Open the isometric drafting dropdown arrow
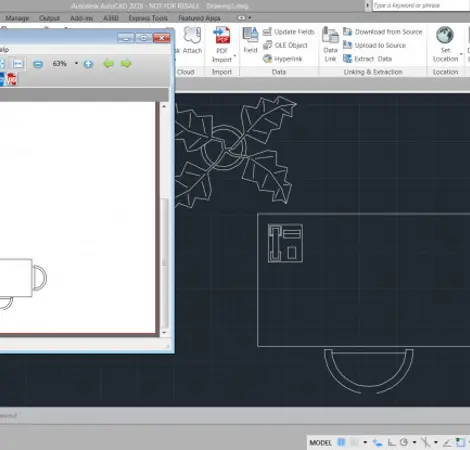Image resolution: width=470 pixels, height=450 pixels. [x=436, y=443]
